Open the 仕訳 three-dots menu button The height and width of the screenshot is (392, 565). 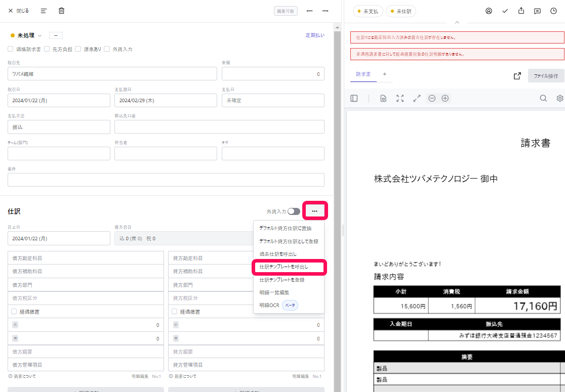pyautogui.click(x=314, y=211)
